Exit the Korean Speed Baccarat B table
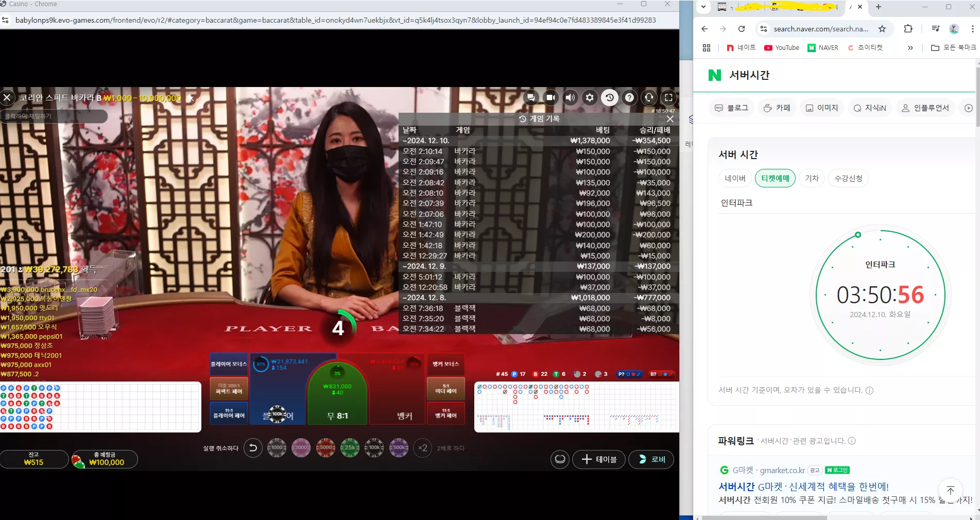This screenshot has height=520, width=980. click(7, 97)
